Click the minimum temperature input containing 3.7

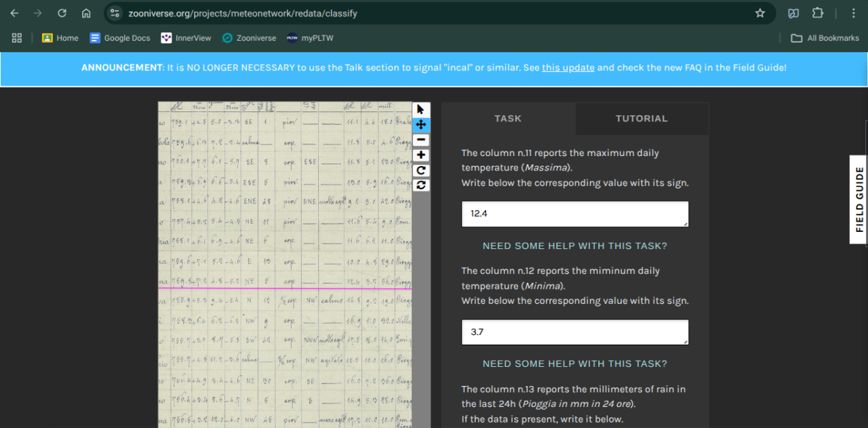[574, 332]
